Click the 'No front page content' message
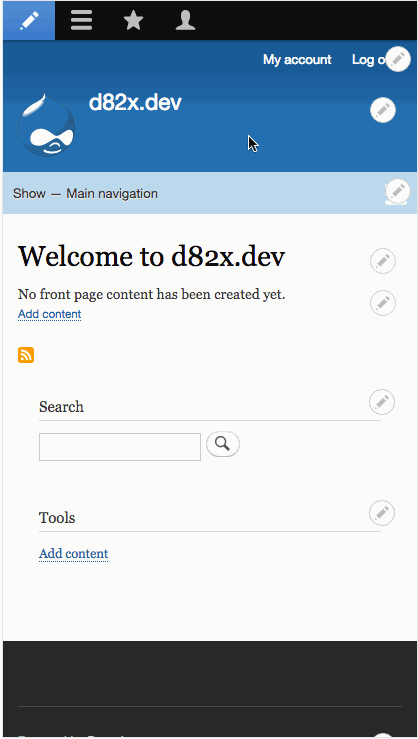418x739 pixels. [x=152, y=295]
